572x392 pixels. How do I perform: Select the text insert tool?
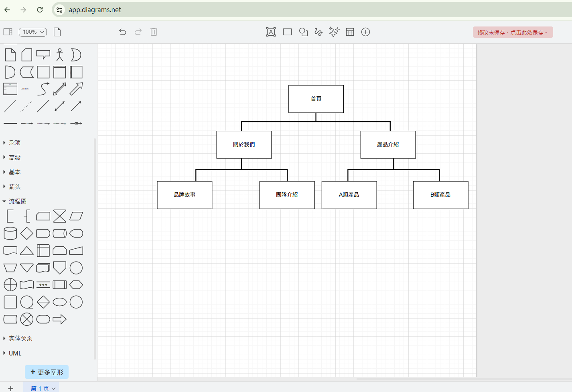[271, 32]
